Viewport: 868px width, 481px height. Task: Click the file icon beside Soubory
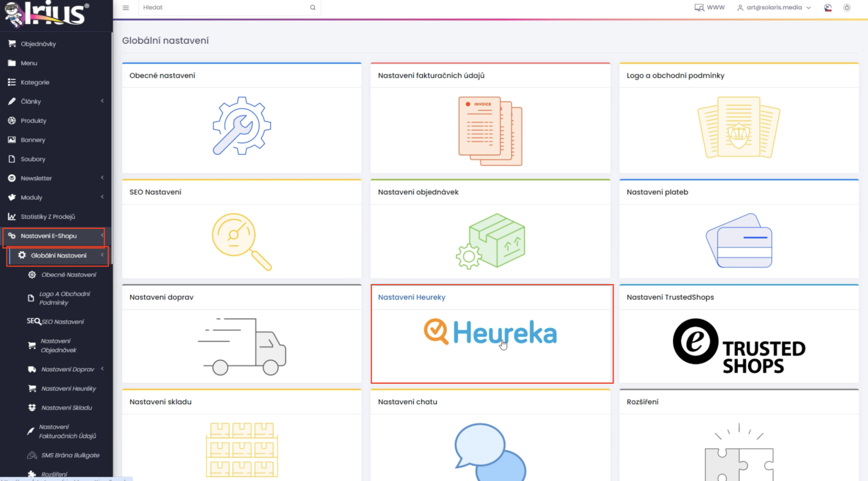(12, 159)
